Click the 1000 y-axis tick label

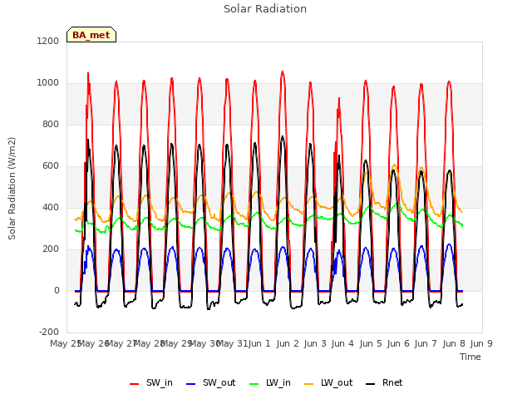coord(48,83)
